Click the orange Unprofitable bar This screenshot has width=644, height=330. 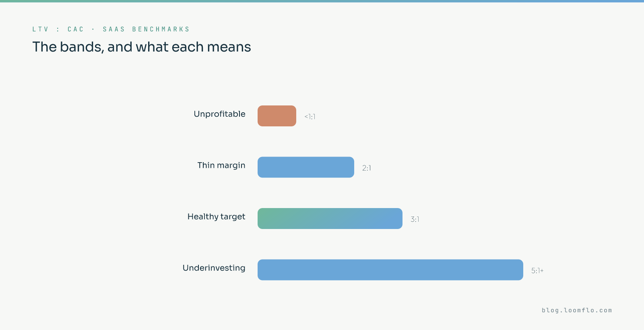tap(277, 116)
